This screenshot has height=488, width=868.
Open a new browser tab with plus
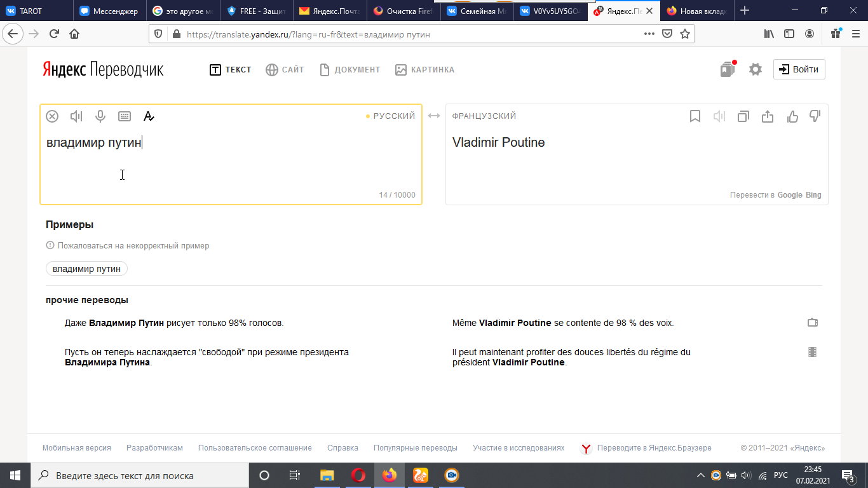click(x=745, y=11)
